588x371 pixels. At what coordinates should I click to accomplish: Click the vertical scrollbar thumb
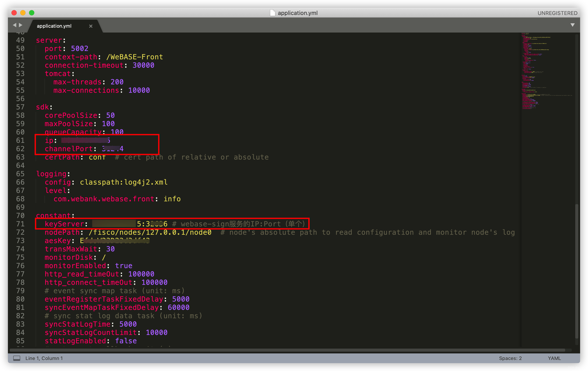tap(577, 271)
